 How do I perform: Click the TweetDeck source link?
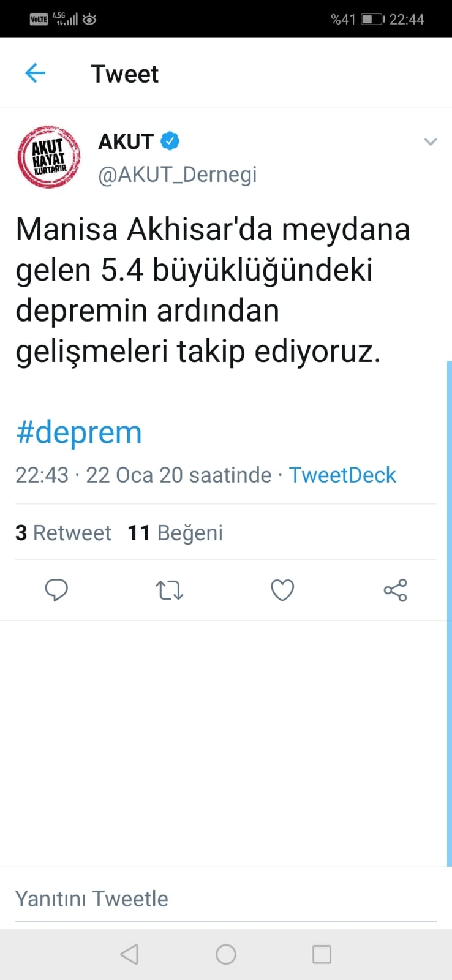coord(342,474)
